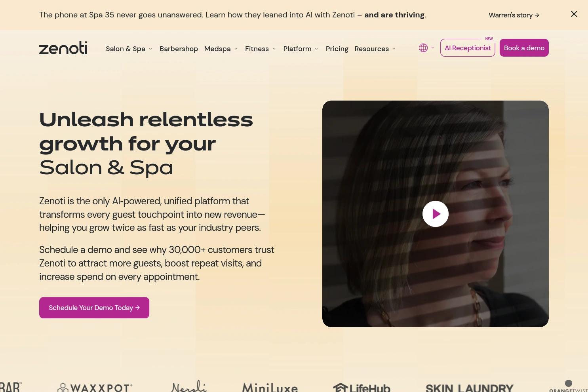The height and width of the screenshot is (392, 588).
Task: Expand the Resources menu
Action: click(x=375, y=49)
